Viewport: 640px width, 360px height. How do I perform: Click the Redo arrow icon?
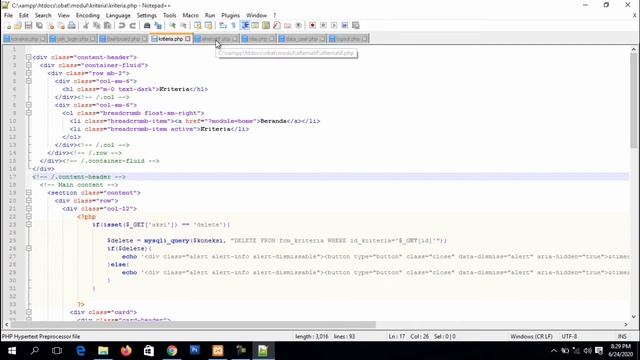pyautogui.click(x=133, y=26)
